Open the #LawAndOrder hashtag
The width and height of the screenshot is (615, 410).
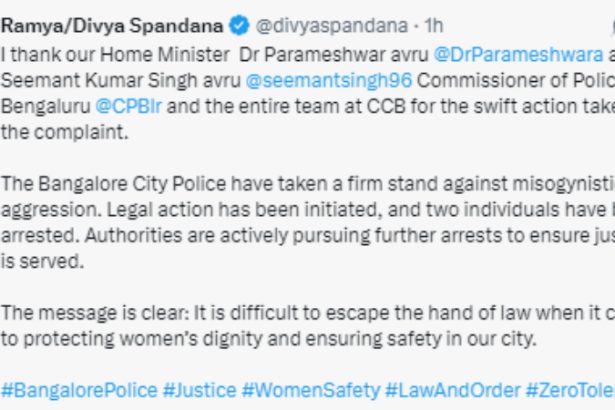click(453, 390)
